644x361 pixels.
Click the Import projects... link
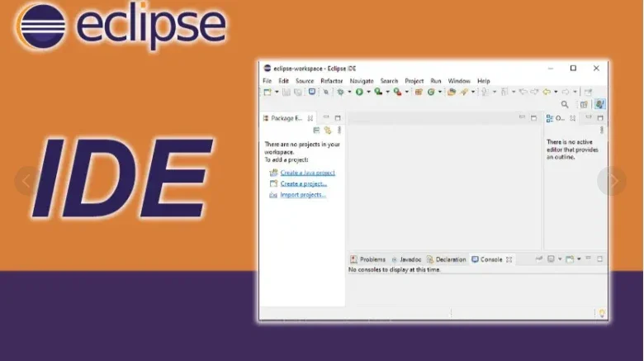pyautogui.click(x=303, y=195)
